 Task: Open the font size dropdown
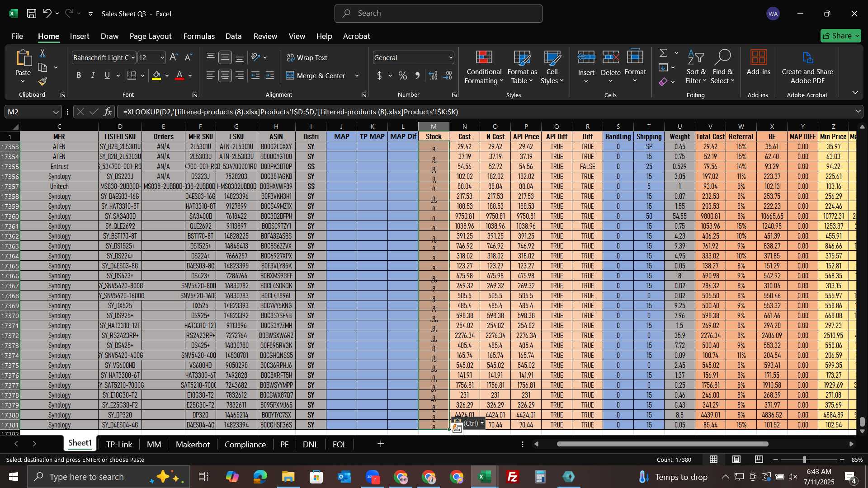tap(162, 58)
